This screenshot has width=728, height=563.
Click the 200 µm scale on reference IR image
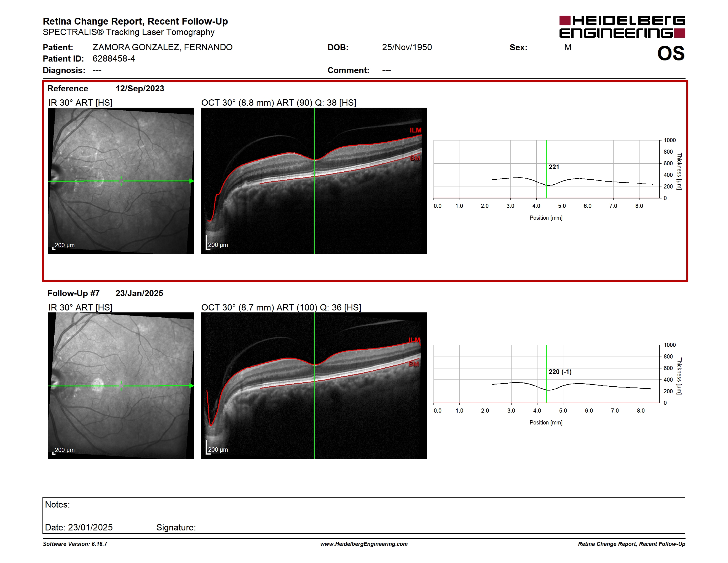[63, 246]
